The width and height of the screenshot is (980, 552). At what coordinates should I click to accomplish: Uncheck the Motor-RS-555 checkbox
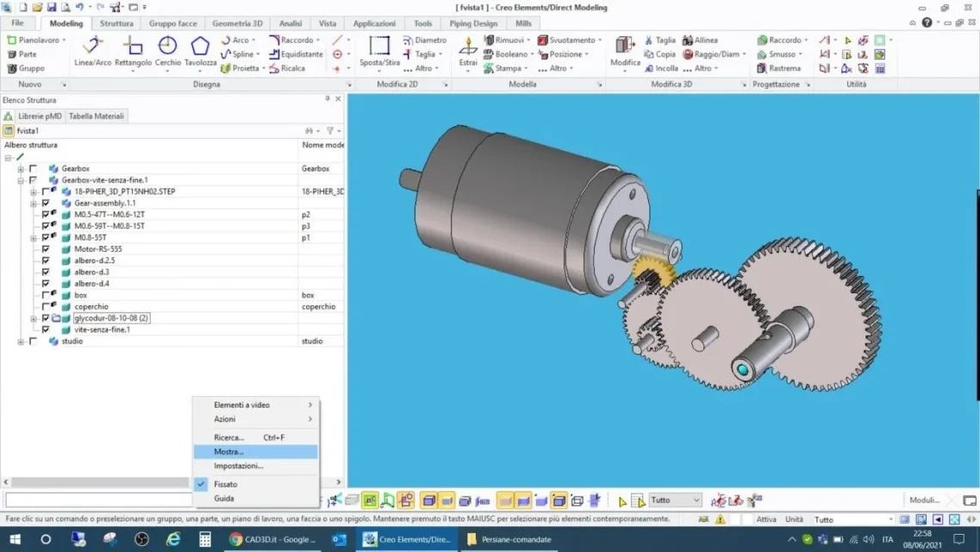[x=46, y=248]
